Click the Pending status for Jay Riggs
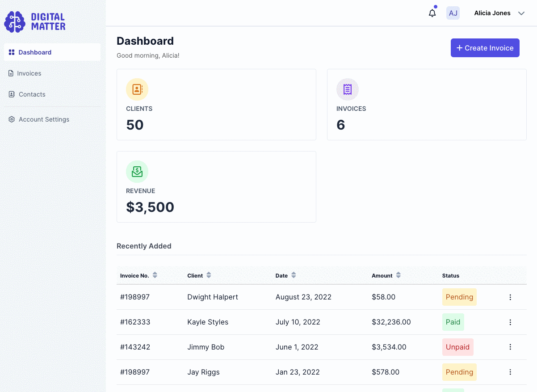 459,372
